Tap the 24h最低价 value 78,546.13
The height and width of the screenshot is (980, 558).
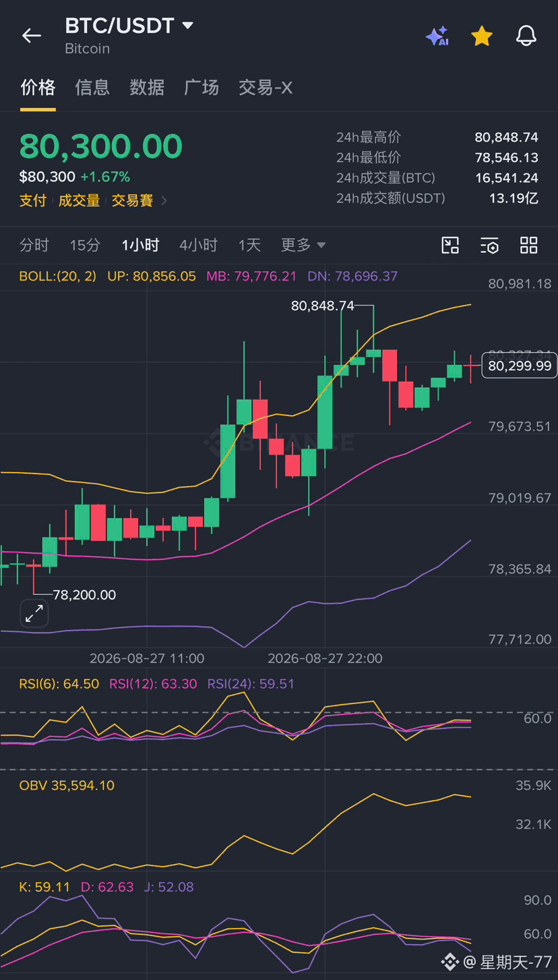pos(506,158)
